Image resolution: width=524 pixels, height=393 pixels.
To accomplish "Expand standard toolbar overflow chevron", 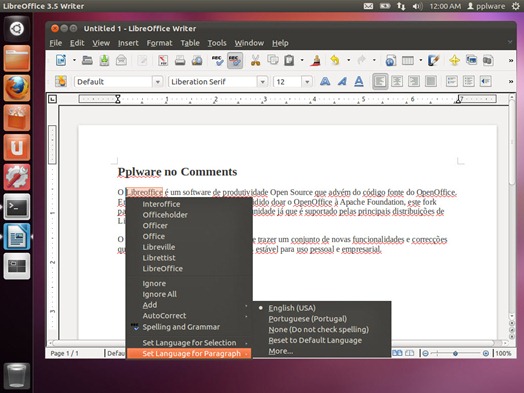I will [511, 60].
